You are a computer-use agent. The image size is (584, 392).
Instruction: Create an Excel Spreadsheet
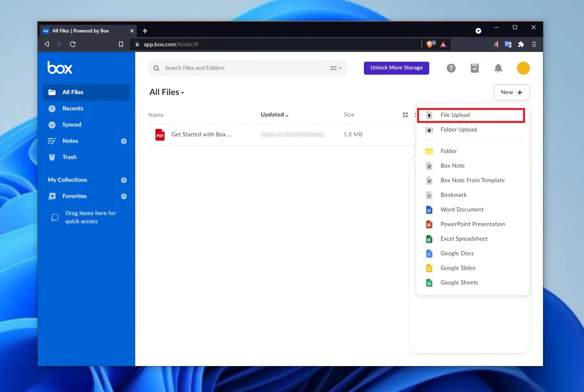473,239
